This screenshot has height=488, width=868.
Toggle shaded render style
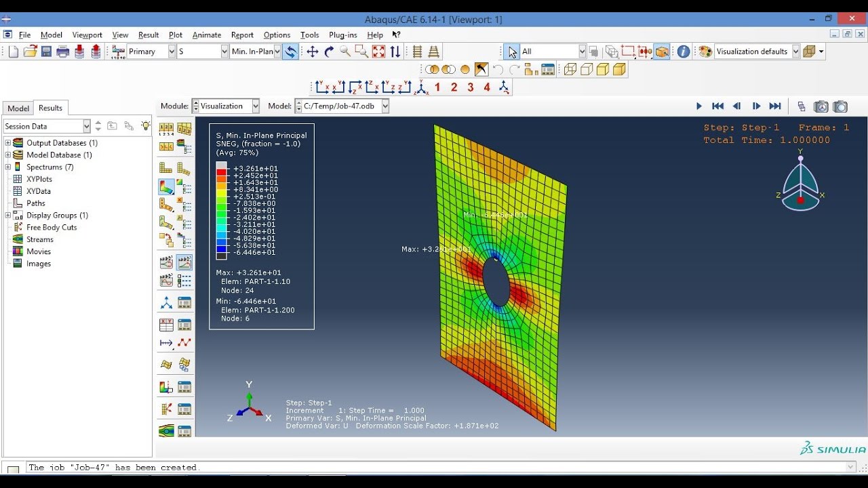coord(619,69)
